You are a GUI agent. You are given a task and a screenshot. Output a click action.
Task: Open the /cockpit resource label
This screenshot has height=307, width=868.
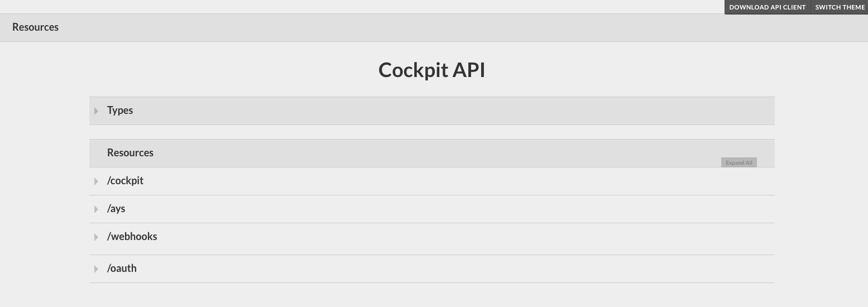coord(125,181)
